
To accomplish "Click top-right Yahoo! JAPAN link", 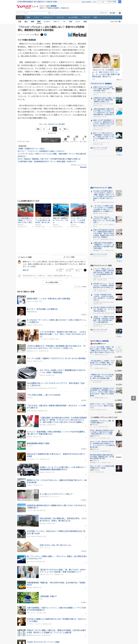I will (86, 2).
